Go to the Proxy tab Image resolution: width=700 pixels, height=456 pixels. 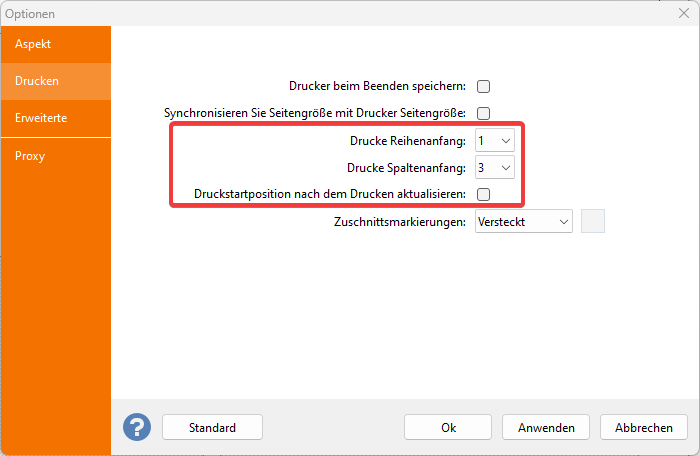click(30, 156)
